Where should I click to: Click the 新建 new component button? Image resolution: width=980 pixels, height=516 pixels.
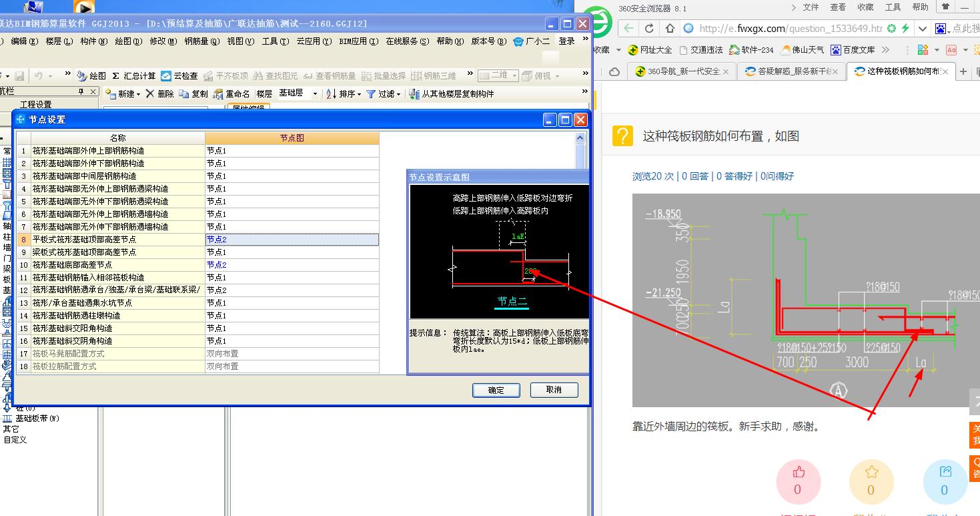pyautogui.click(x=119, y=94)
